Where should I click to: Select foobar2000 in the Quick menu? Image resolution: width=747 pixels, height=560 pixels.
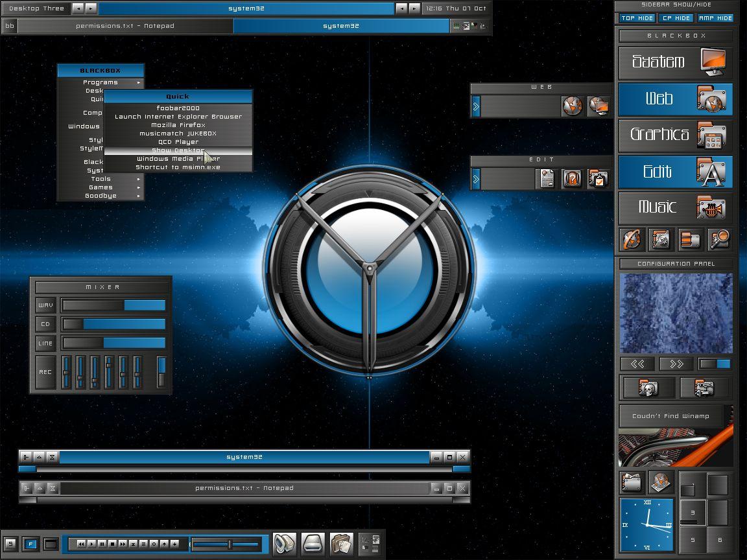178,108
